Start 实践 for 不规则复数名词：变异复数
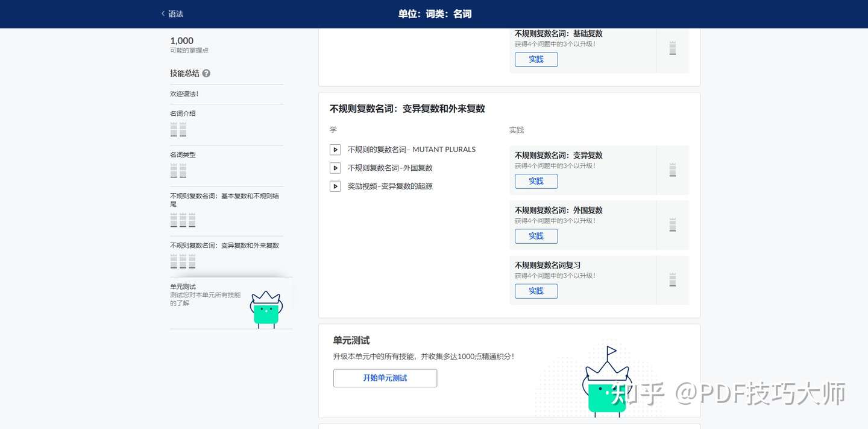 pos(536,181)
